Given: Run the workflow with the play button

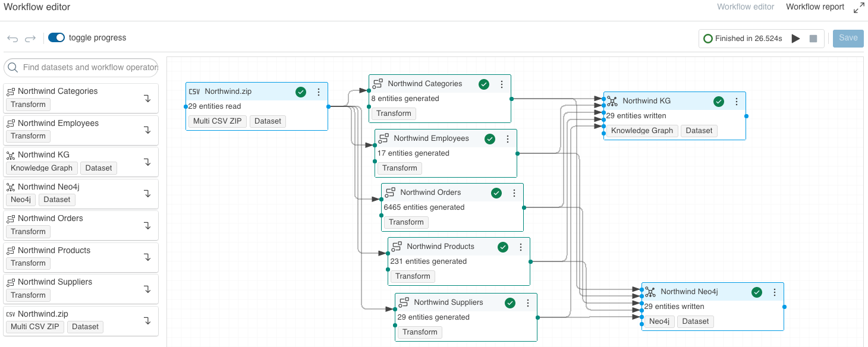Looking at the screenshot, I should [x=796, y=37].
